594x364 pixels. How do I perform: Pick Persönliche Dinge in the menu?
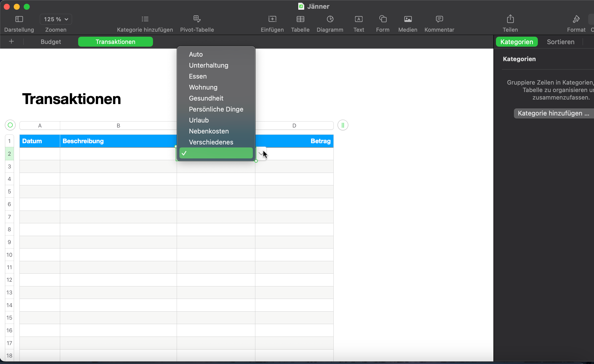tap(216, 109)
